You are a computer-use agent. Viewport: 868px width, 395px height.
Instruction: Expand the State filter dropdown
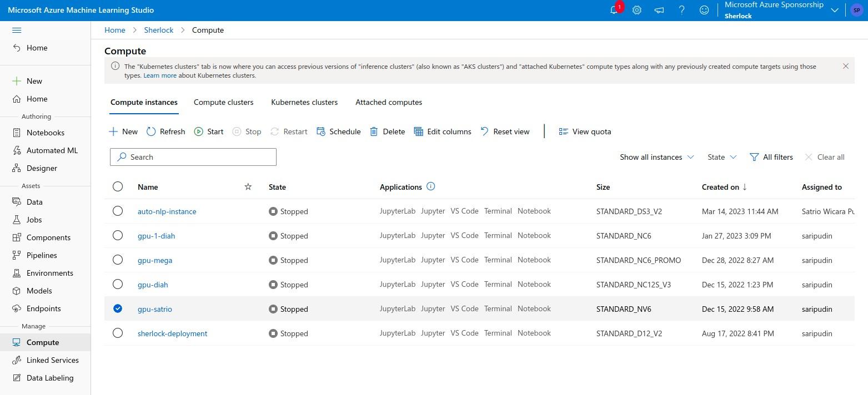click(x=722, y=157)
